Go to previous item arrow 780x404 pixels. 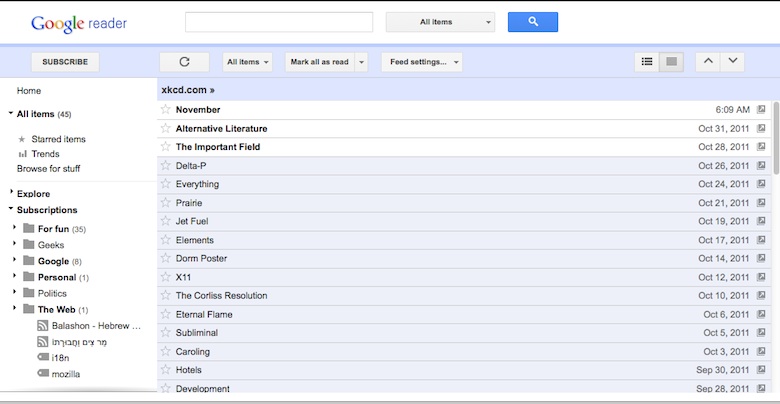pos(708,62)
